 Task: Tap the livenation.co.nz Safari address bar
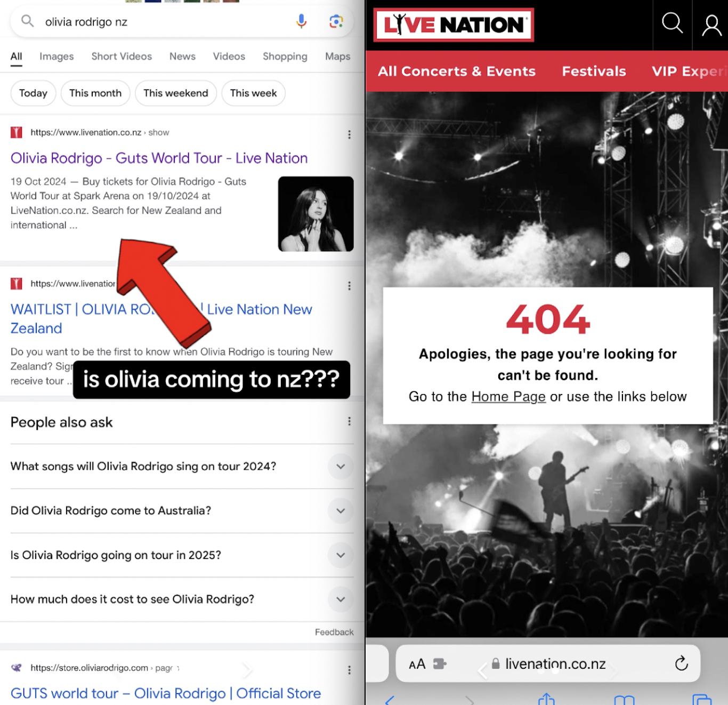coord(548,664)
